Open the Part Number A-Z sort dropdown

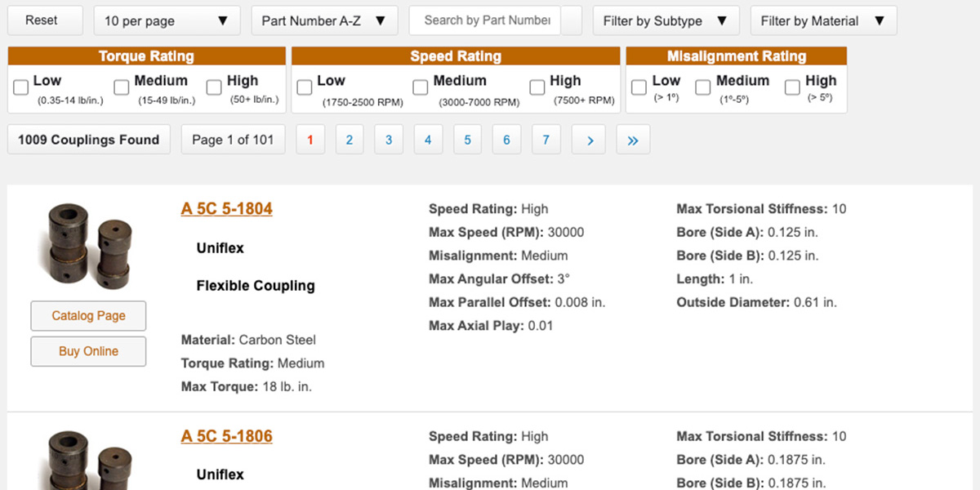324,20
